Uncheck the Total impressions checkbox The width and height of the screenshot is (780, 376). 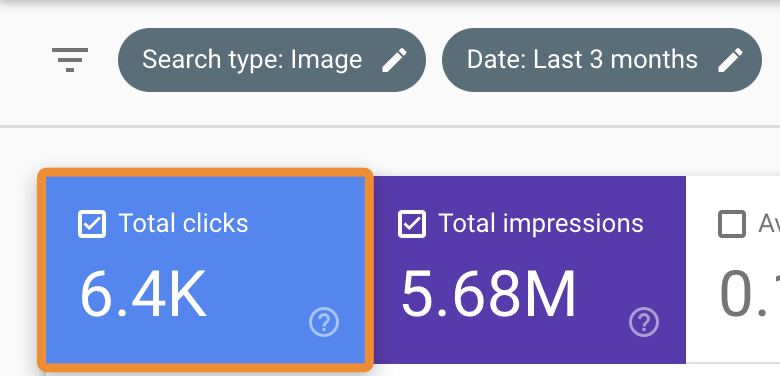coord(412,224)
